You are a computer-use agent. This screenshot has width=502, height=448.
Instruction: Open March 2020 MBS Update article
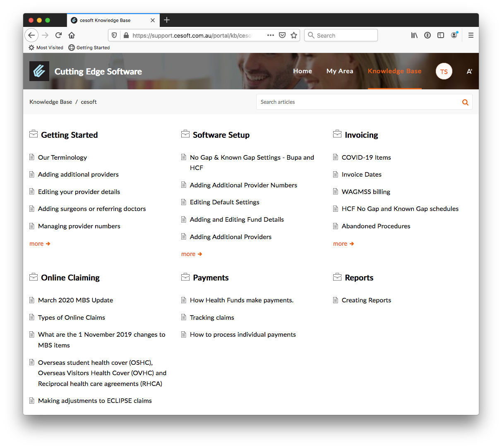click(75, 300)
